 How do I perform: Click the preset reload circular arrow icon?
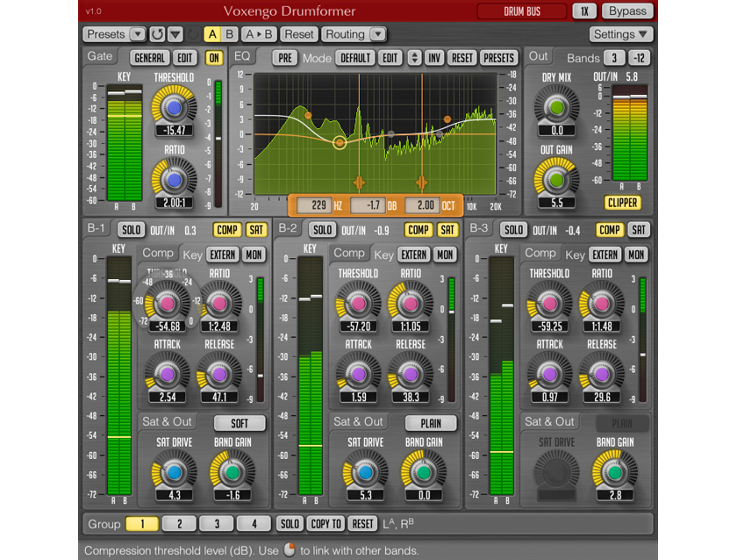(x=157, y=34)
